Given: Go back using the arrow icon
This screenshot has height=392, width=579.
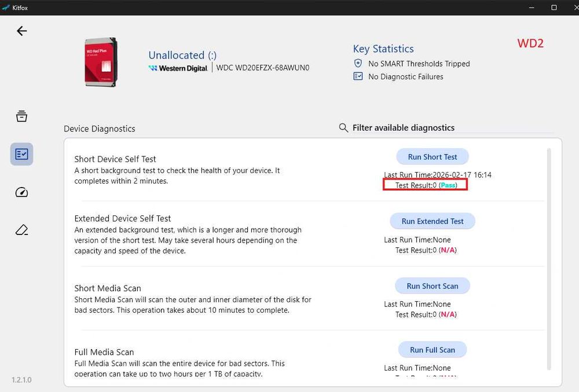Looking at the screenshot, I should [x=22, y=31].
